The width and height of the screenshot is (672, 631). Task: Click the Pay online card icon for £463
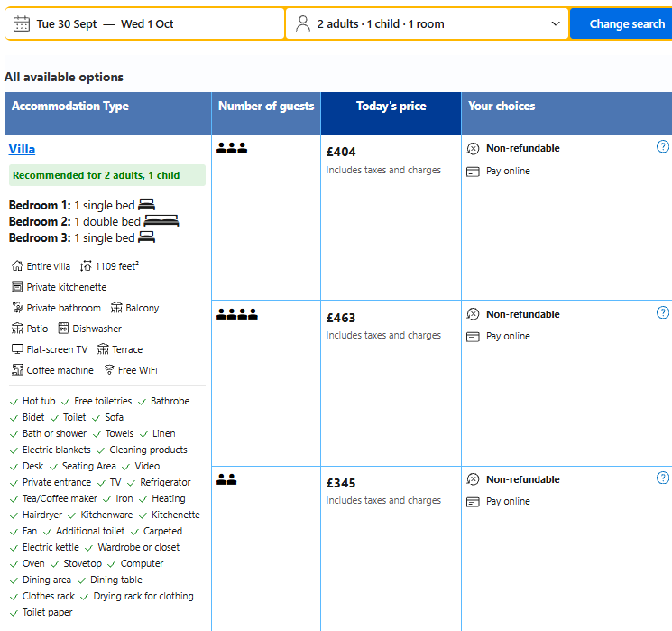473,337
